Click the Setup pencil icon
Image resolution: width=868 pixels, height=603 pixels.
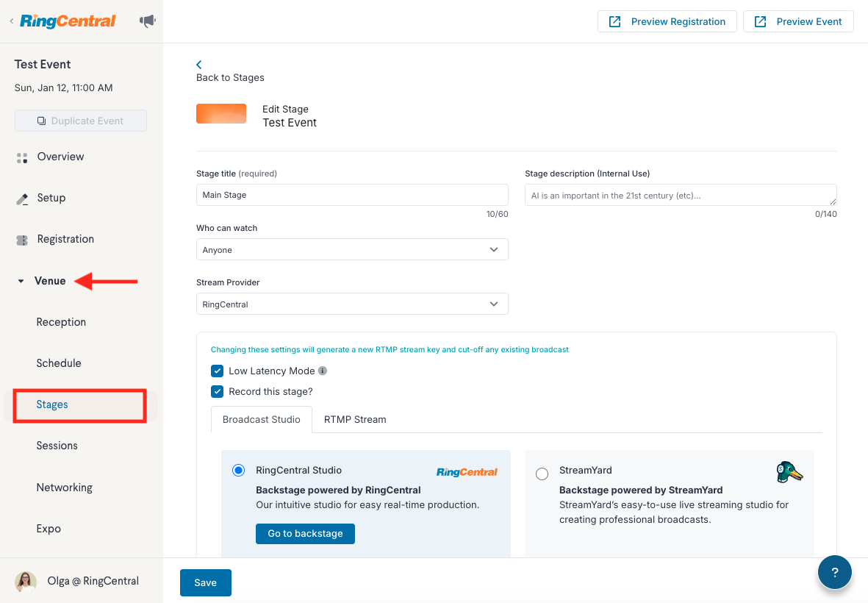click(x=22, y=199)
